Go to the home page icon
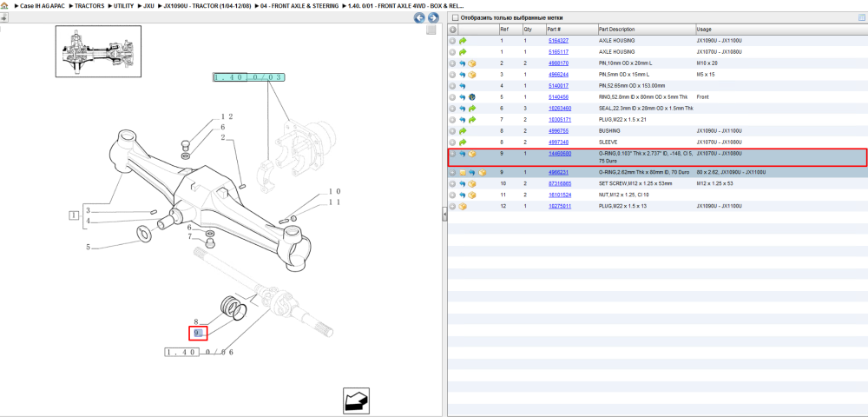 pos(4,5)
